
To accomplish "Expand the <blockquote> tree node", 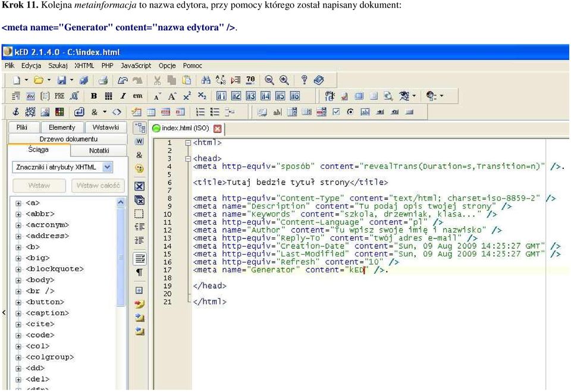I will [18, 269].
